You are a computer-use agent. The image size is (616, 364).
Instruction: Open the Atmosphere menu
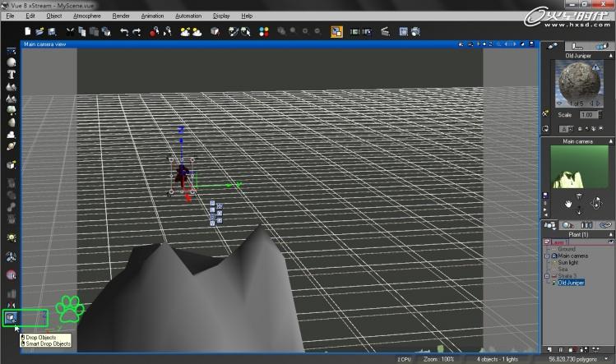(x=87, y=16)
